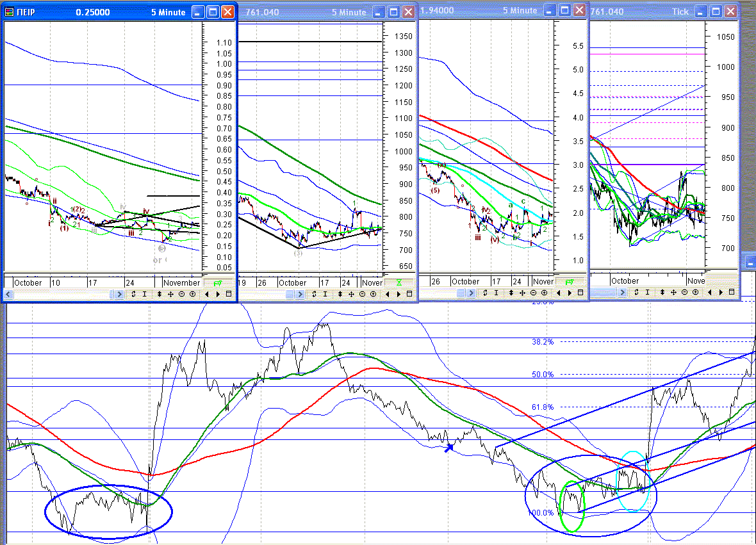Click scroll-right arrow in 1.94000 window scrollbar
The height and width of the screenshot is (545, 756).
pyautogui.click(x=471, y=293)
